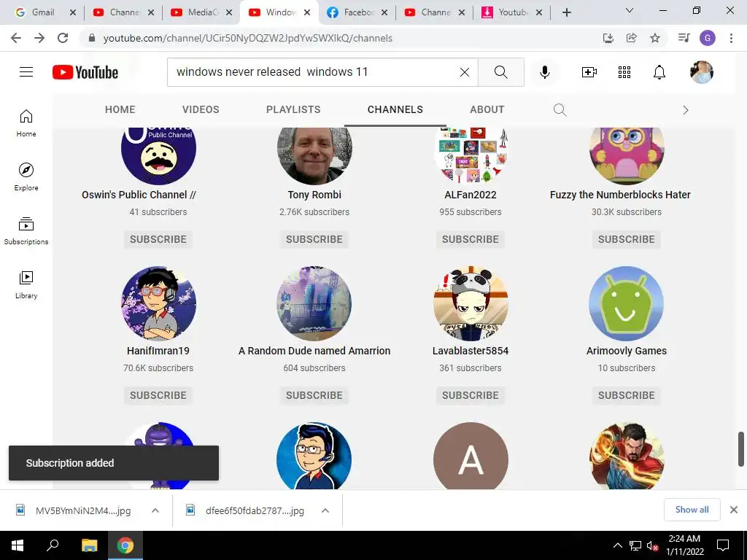Switch to the HOME channel tab
The height and width of the screenshot is (560, 747).
tap(120, 109)
